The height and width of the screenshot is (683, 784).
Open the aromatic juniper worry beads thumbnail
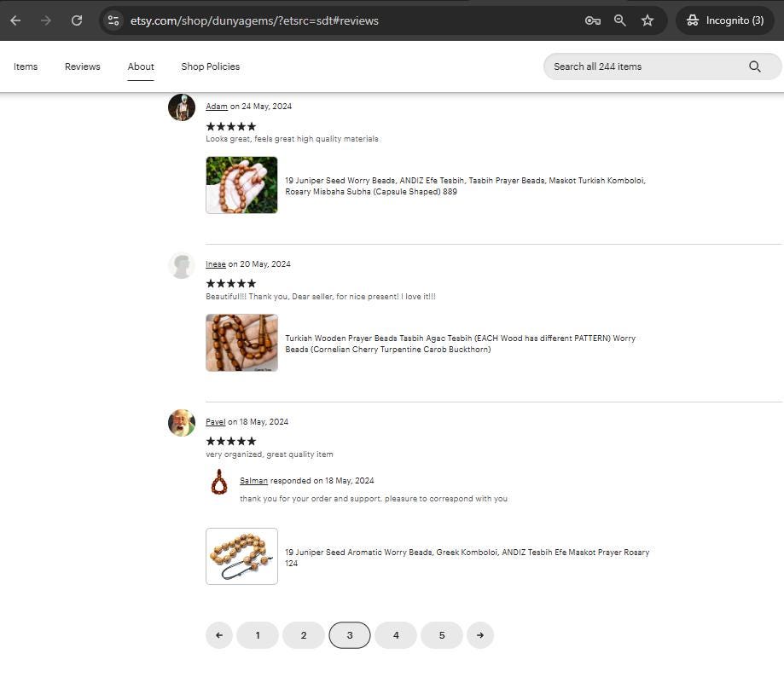click(241, 556)
